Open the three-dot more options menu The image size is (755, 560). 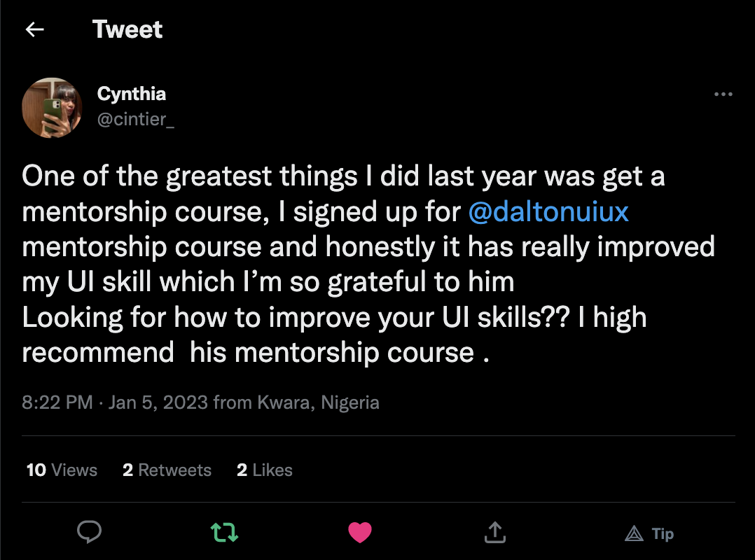[x=723, y=94]
